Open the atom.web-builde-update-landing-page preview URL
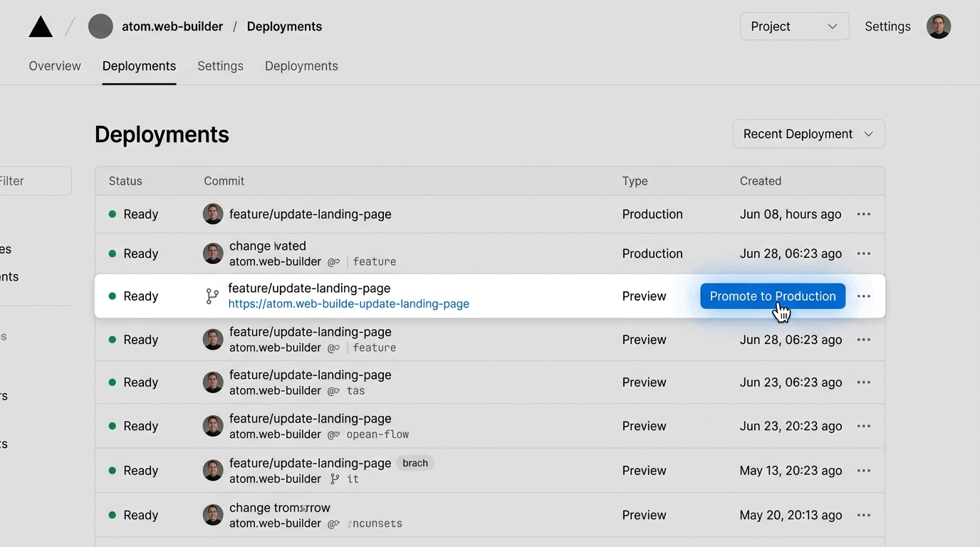 pos(348,304)
